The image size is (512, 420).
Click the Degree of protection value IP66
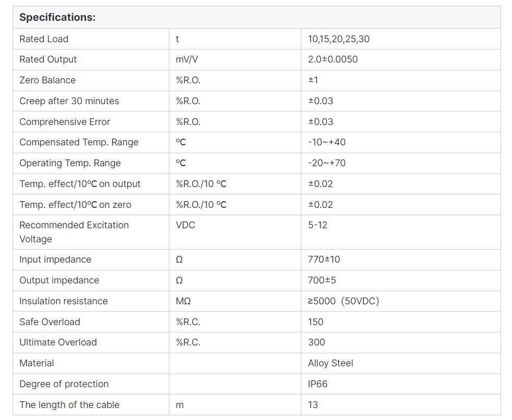coord(318,384)
